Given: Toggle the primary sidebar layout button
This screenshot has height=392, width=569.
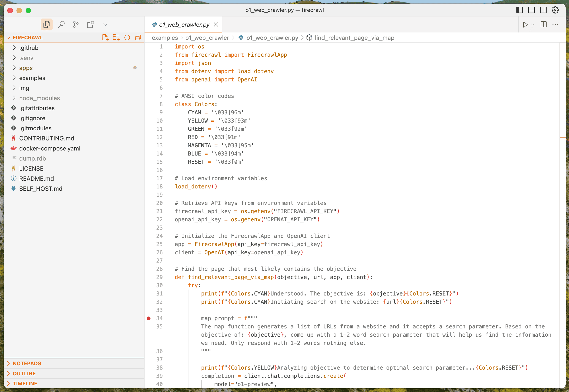Looking at the screenshot, I should [x=519, y=10].
